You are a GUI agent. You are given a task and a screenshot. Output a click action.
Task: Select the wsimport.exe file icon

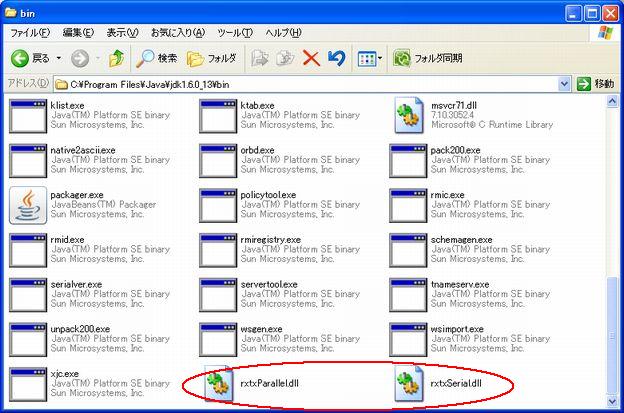coord(408,339)
